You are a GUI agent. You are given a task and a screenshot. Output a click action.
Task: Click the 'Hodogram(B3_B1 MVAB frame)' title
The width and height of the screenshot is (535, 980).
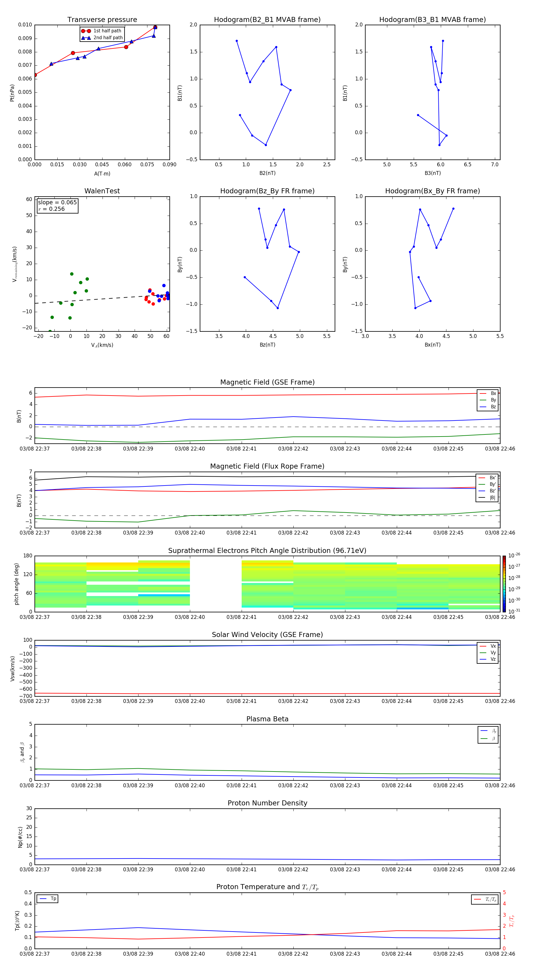coord(432,20)
